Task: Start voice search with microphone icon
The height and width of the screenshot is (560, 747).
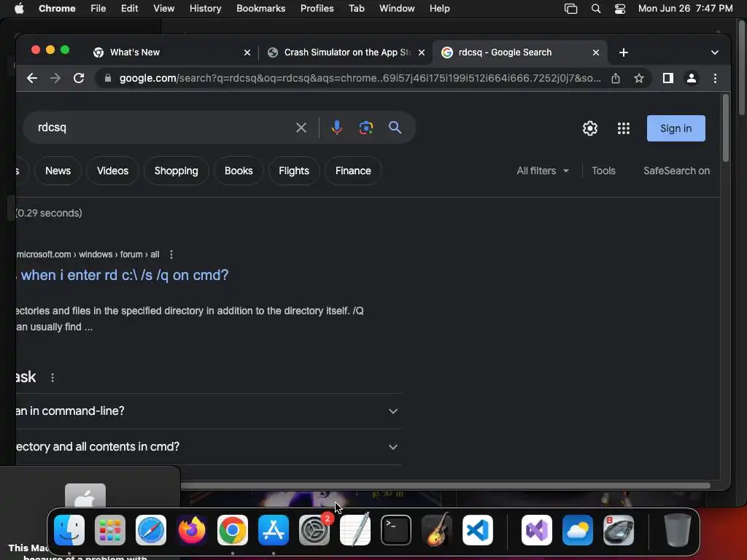Action: pos(337,128)
